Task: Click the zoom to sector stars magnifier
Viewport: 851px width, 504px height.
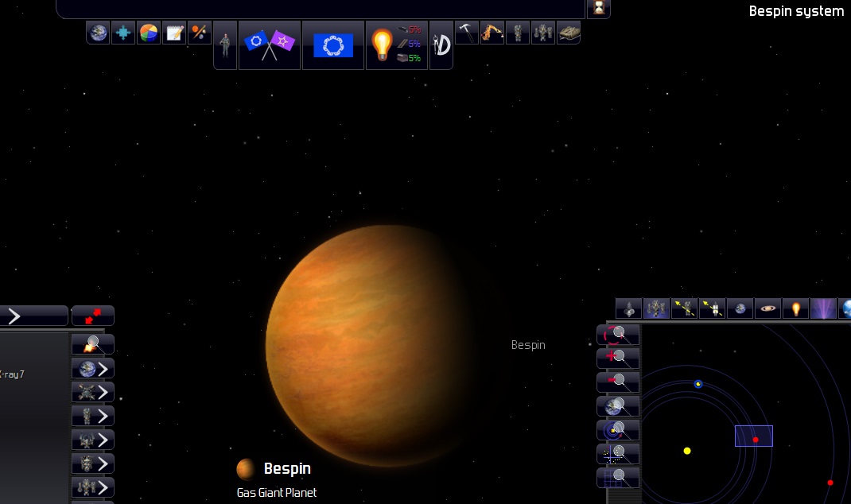Action: click(x=618, y=454)
